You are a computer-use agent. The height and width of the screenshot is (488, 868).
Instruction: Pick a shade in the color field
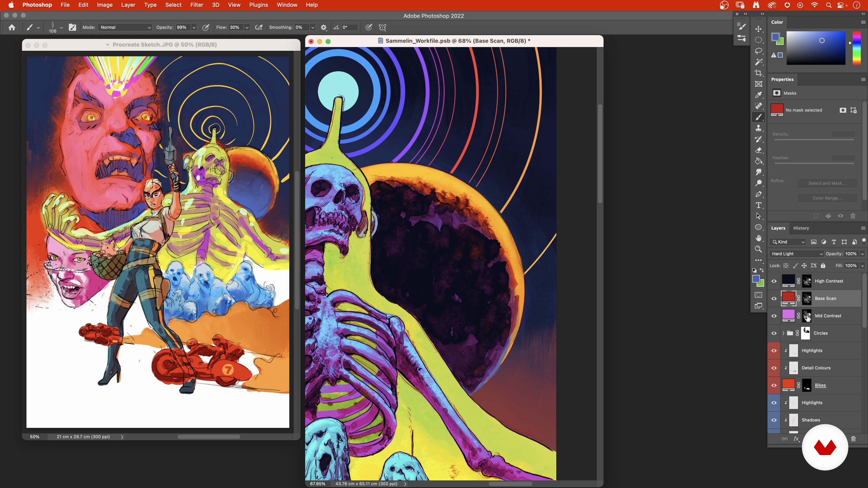point(816,48)
